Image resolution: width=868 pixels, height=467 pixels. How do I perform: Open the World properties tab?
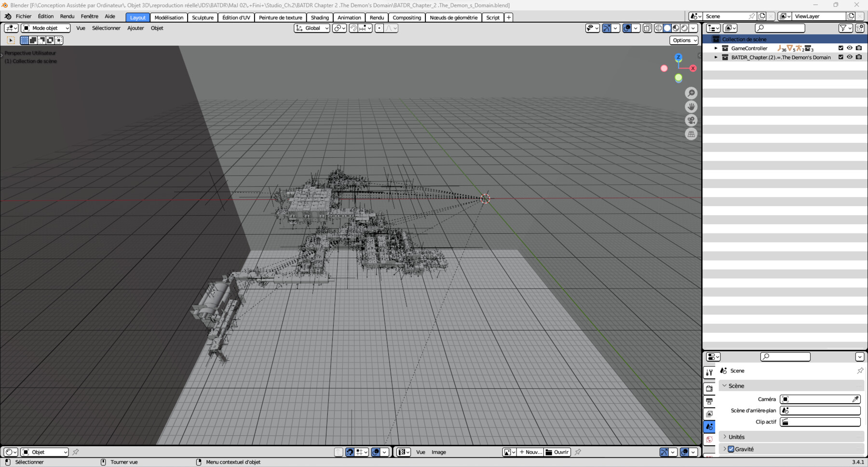click(x=709, y=439)
